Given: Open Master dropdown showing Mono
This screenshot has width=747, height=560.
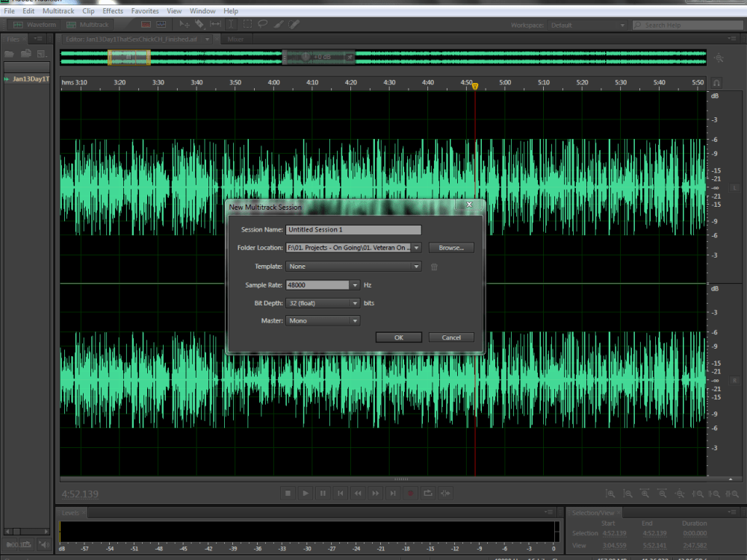Looking at the screenshot, I should pyautogui.click(x=323, y=320).
